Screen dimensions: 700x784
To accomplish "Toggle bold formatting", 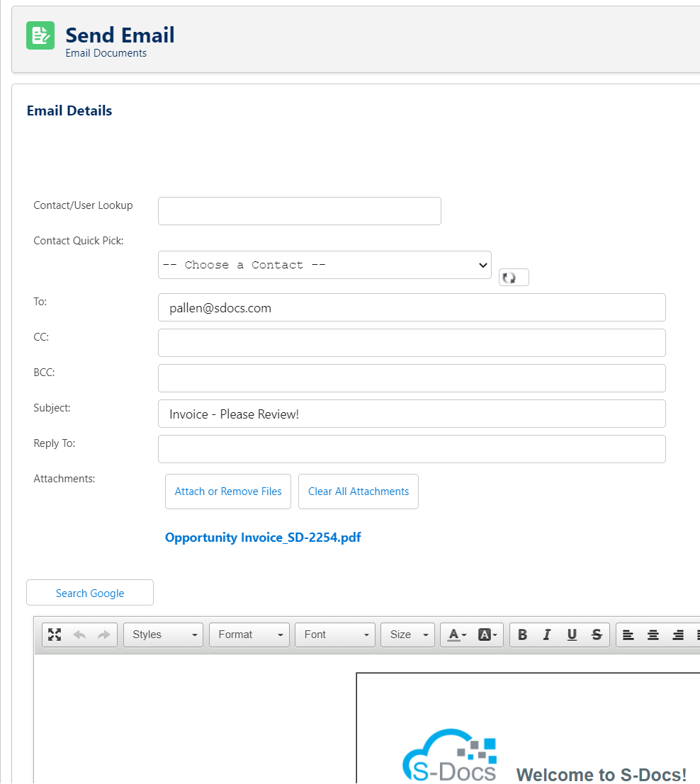I will (522, 635).
